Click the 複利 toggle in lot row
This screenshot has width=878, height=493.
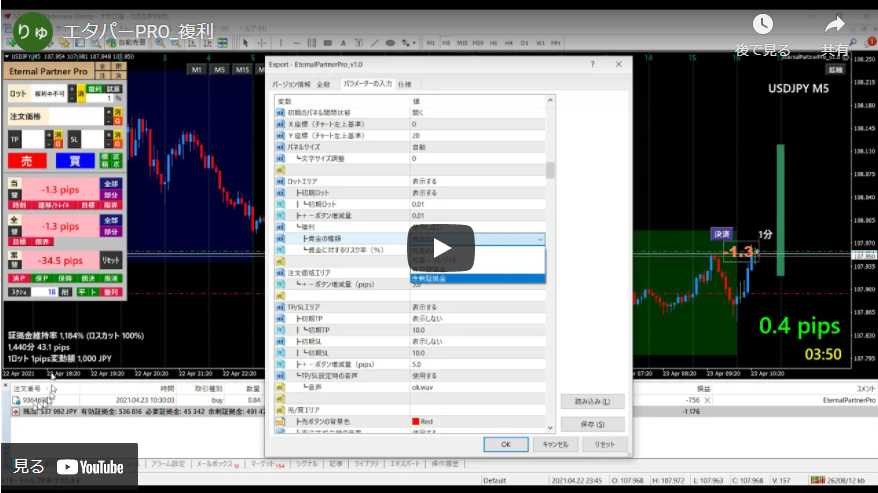coord(95,89)
